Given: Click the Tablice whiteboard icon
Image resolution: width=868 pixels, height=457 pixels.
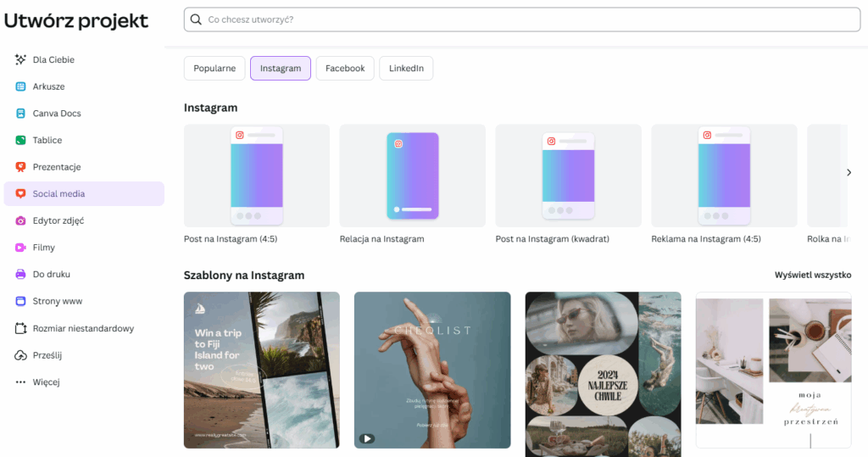Looking at the screenshot, I should click(x=20, y=140).
